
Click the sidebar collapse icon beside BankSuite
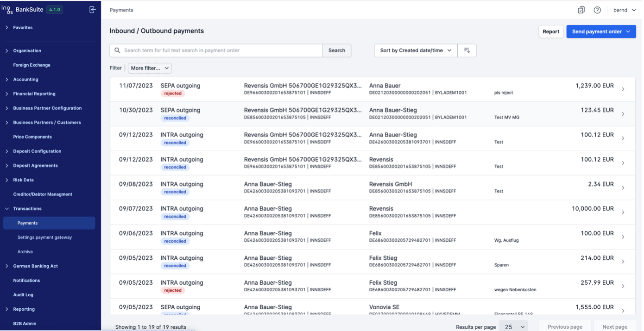tap(92, 10)
